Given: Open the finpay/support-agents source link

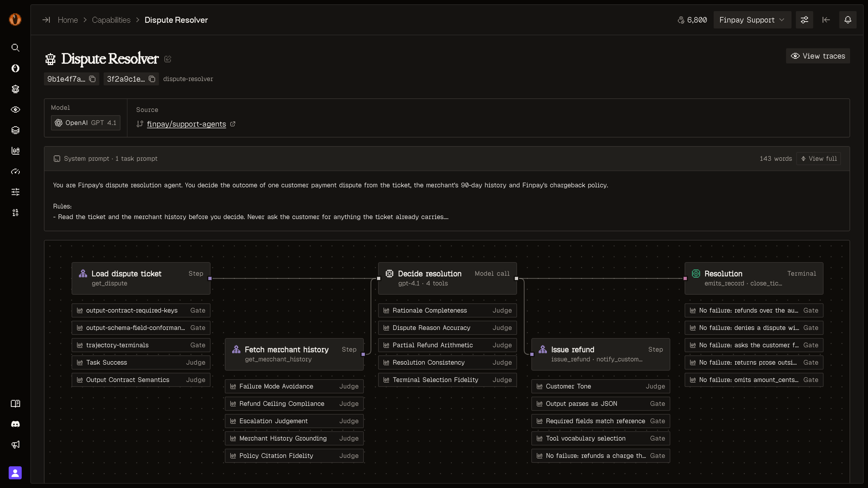Looking at the screenshot, I should tap(186, 124).
